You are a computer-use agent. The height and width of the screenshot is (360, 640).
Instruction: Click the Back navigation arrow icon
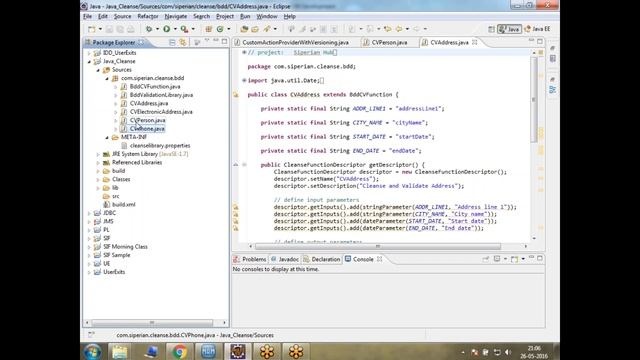[x=399, y=29]
